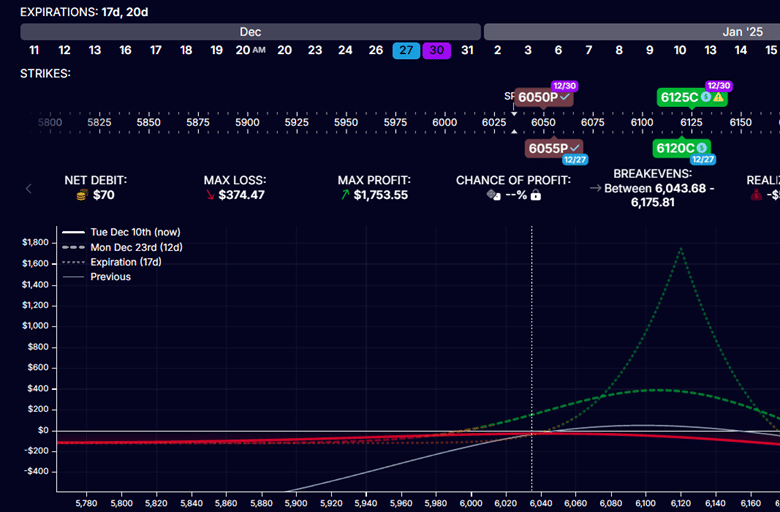
Task: Click the red down arrow beside Max Loss
Action: point(209,195)
